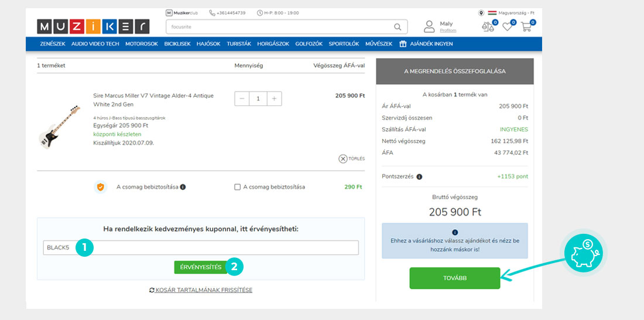Viewport: 644px width, 320px height.
Task: Increase quantity with the plus button
Action: click(275, 98)
